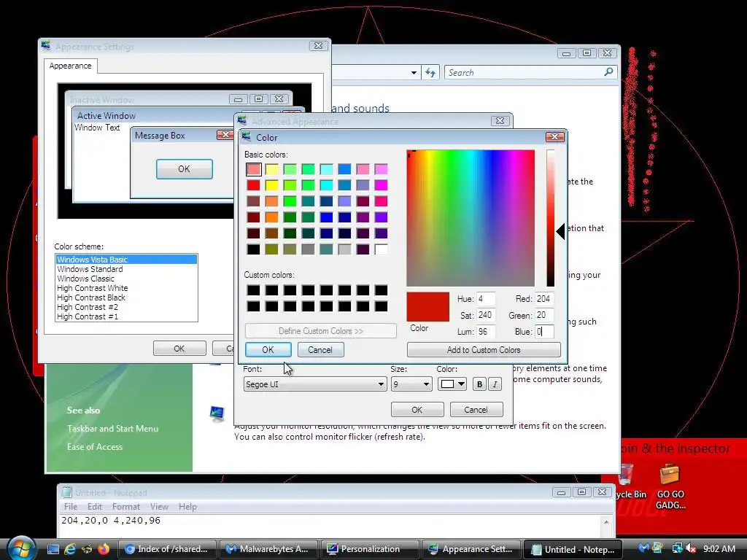The height and width of the screenshot is (560, 747).
Task: Cancel the Color dialog
Action: pos(321,349)
